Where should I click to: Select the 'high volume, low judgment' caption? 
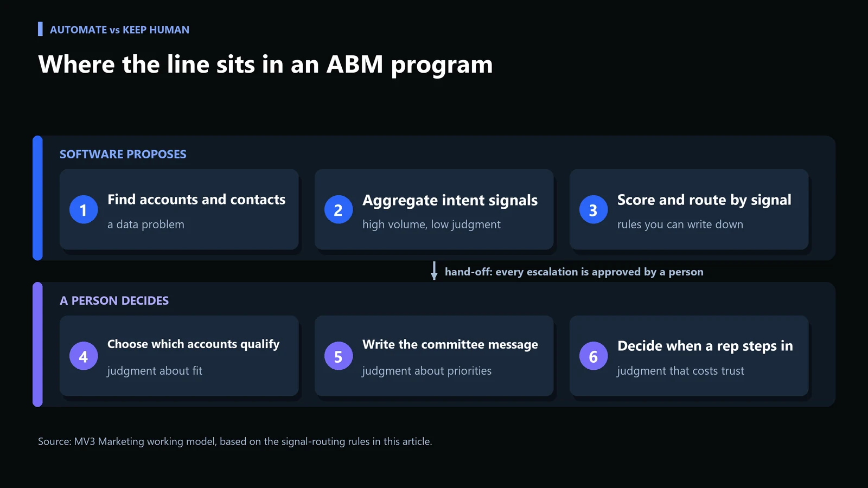click(x=431, y=224)
